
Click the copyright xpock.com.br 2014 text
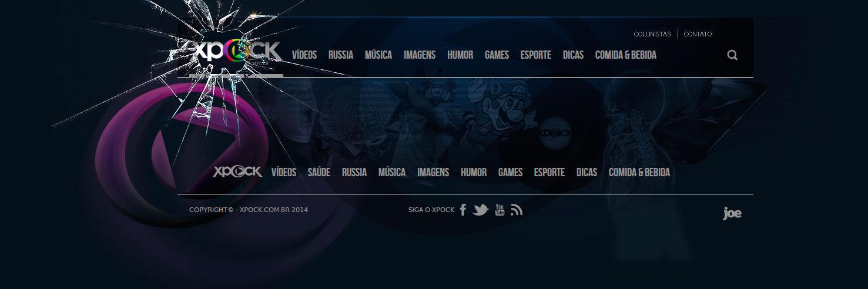(249, 210)
